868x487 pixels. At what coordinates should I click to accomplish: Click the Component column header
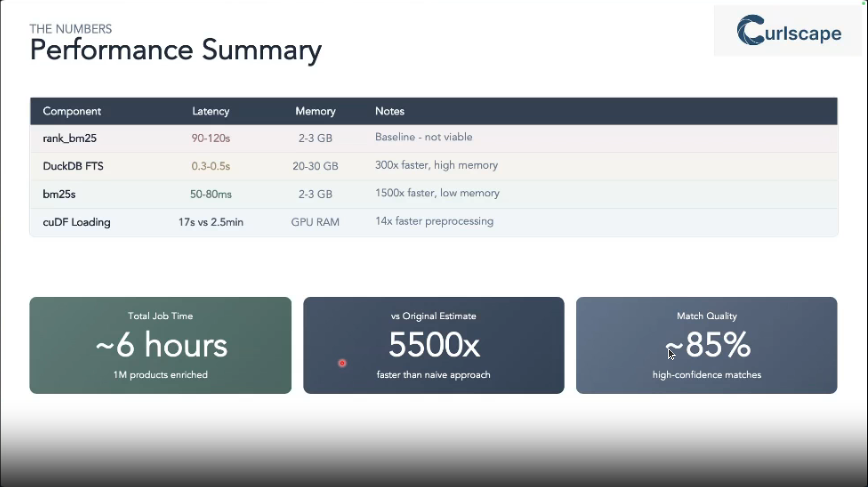(72, 111)
